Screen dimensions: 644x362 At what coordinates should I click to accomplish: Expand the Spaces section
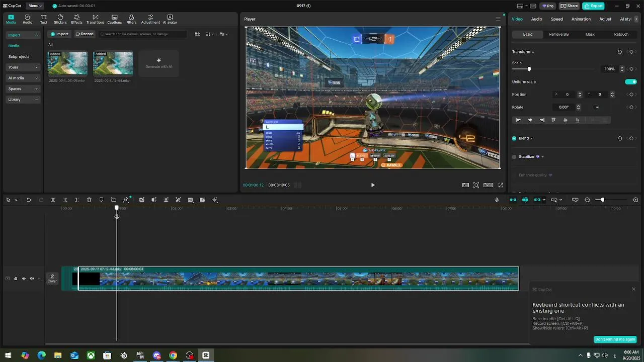[23, 89]
